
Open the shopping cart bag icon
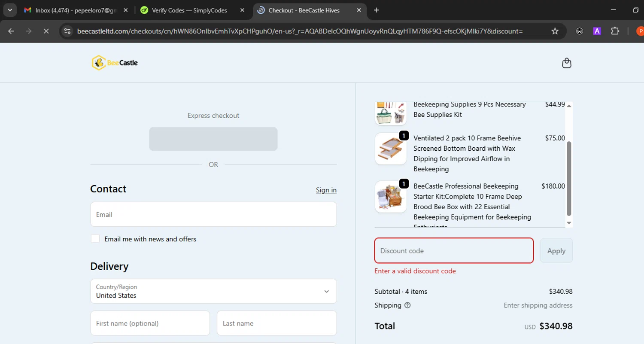(x=567, y=63)
